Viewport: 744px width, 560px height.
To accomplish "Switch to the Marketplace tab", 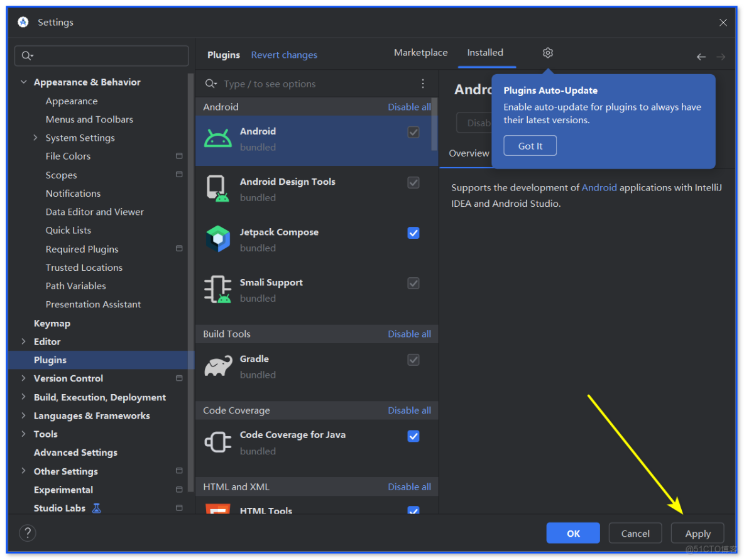I will (420, 53).
